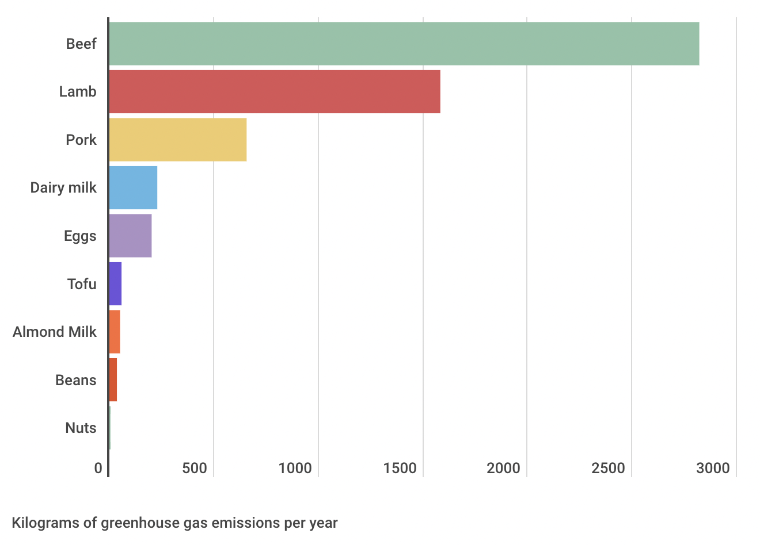Click the purple Eggs bar
This screenshot has height=545, width=760.
[x=130, y=236]
